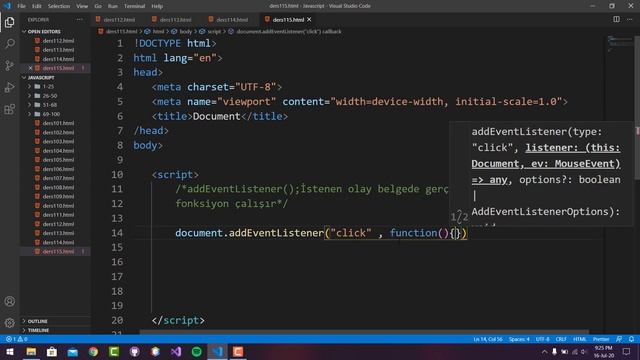Open the notifications bell in status bar
Image resolution: width=640 pixels, height=360 pixels.
(631, 339)
